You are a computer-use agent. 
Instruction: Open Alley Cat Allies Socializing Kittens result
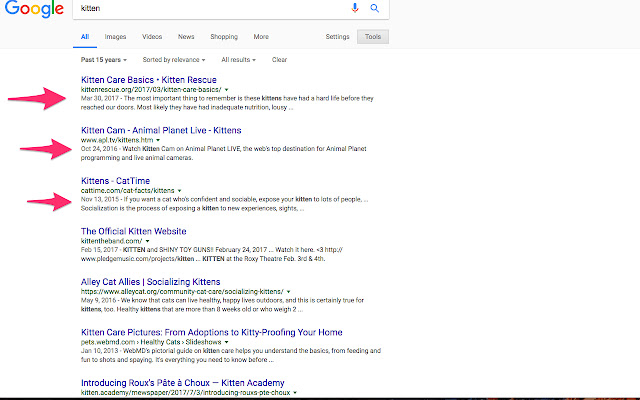150,282
